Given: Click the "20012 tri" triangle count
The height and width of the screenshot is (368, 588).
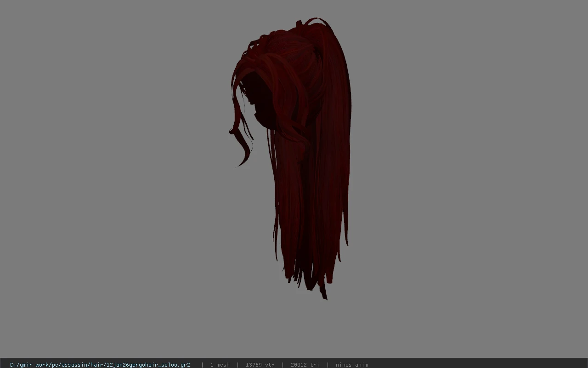Looking at the screenshot, I should (x=305, y=365).
